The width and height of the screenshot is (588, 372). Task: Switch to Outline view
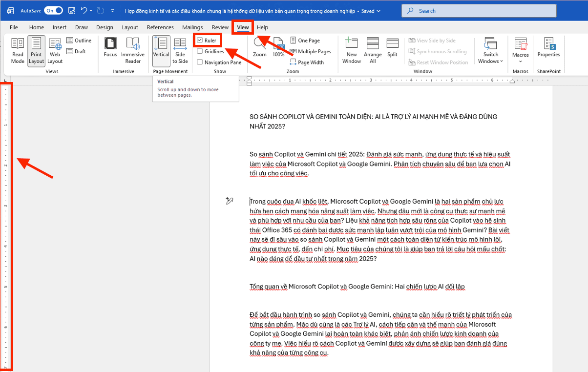79,41
